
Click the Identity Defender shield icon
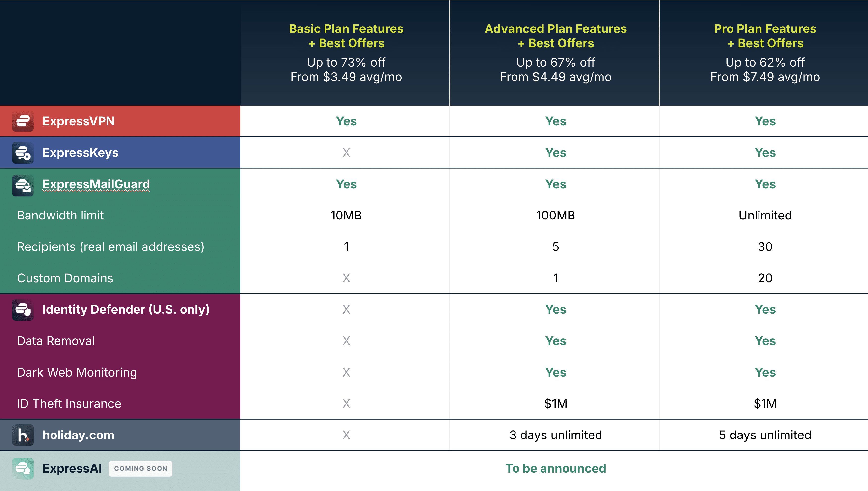tap(23, 310)
